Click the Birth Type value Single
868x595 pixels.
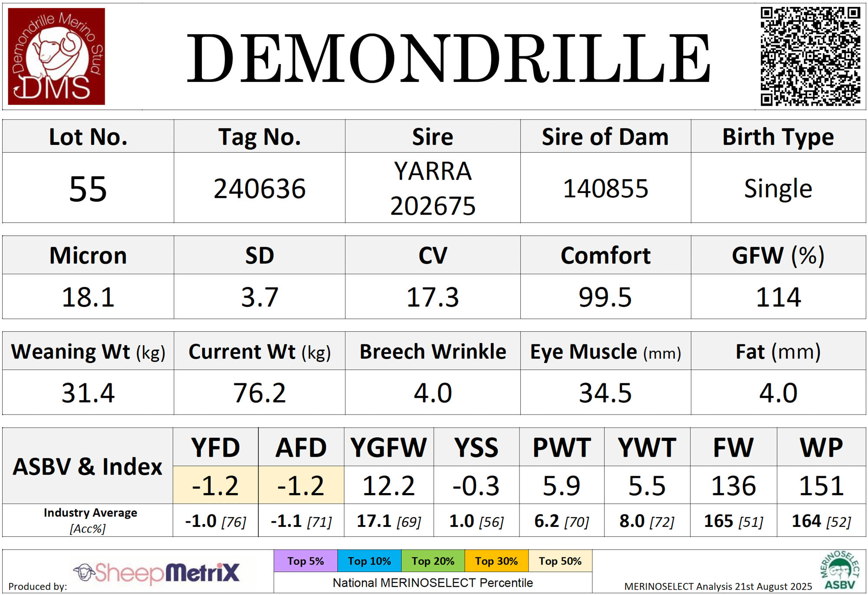778,189
